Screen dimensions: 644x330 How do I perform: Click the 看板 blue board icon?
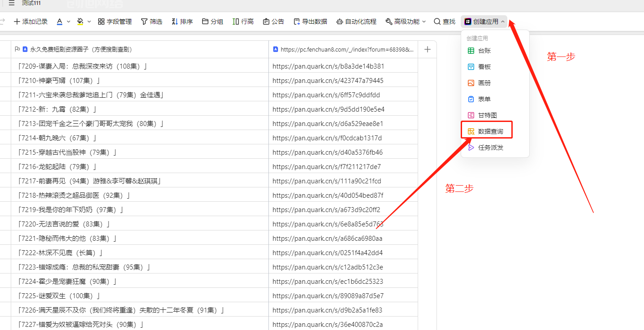click(x=471, y=67)
